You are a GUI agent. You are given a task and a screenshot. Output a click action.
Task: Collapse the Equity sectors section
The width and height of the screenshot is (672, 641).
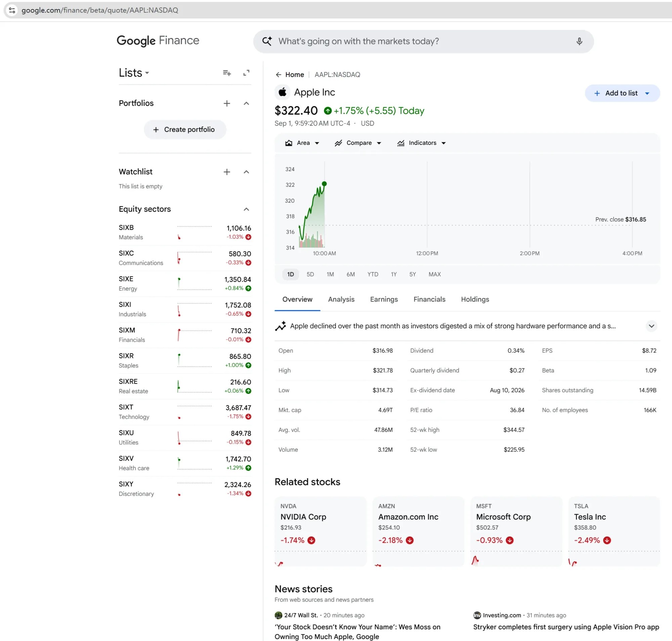point(246,209)
